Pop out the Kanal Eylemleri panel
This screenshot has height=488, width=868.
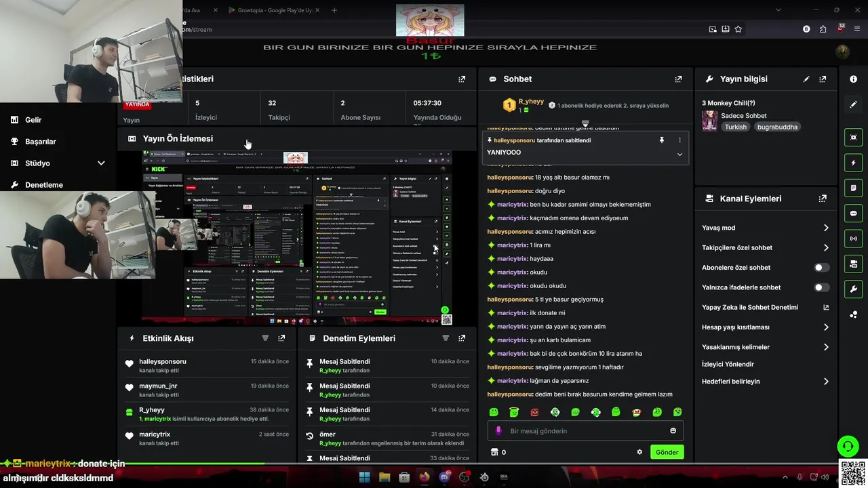tap(823, 199)
